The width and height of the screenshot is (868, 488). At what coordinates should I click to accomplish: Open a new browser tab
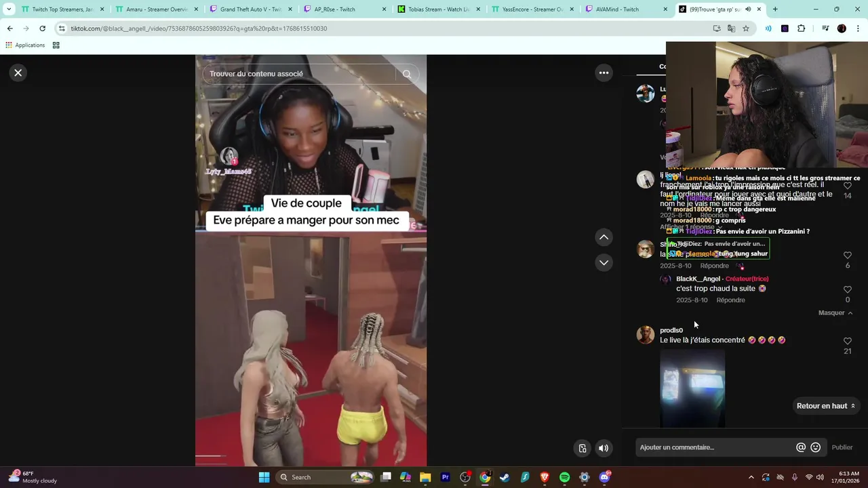[x=775, y=9]
